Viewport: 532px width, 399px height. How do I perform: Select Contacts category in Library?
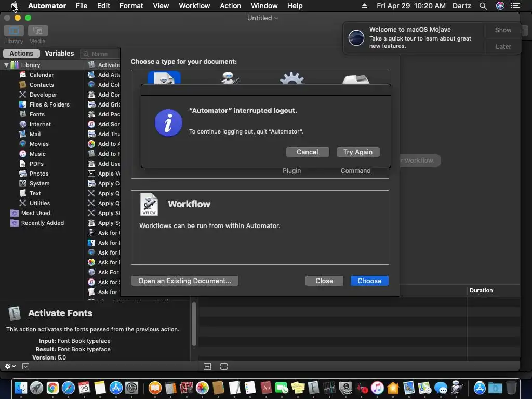pos(42,85)
